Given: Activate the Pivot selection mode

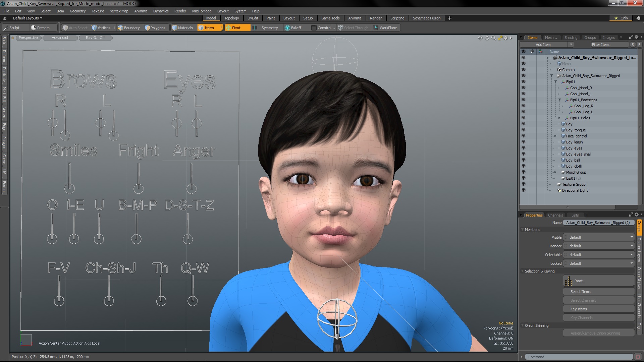Looking at the screenshot, I should tap(237, 28).
